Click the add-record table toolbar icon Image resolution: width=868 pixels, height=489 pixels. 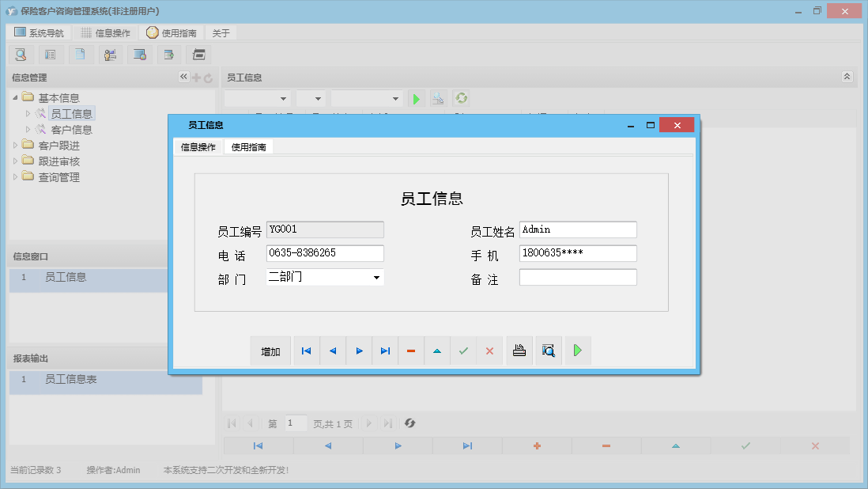[169, 54]
